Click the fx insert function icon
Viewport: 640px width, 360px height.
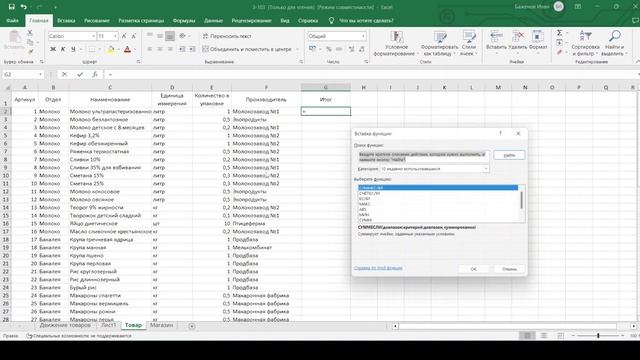[x=94, y=74]
